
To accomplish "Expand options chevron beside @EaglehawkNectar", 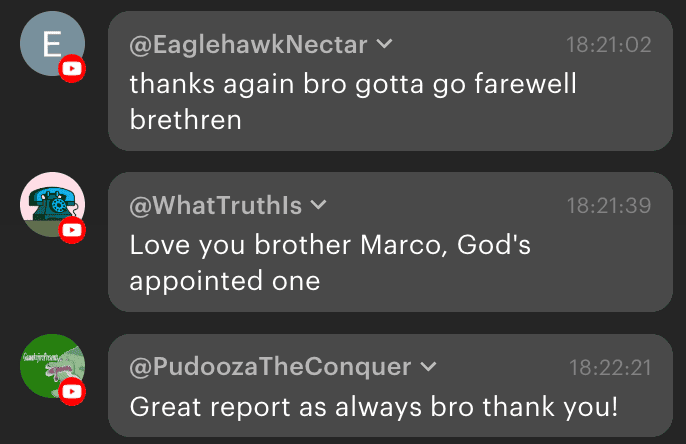I will [x=385, y=44].
